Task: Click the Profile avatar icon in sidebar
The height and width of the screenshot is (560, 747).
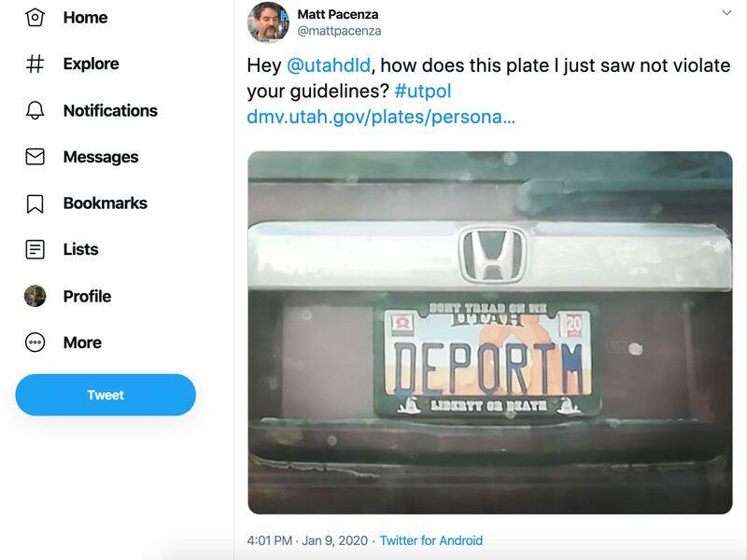Action: [x=35, y=296]
